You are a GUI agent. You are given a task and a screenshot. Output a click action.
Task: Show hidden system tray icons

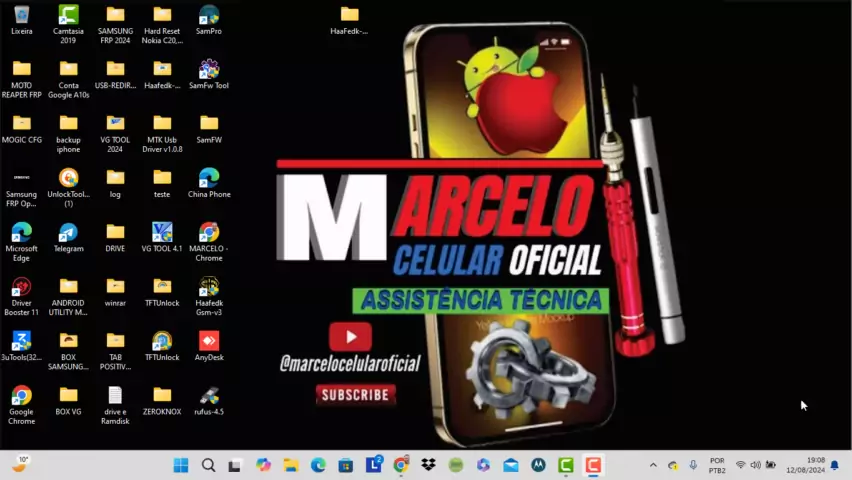click(653, 465)
